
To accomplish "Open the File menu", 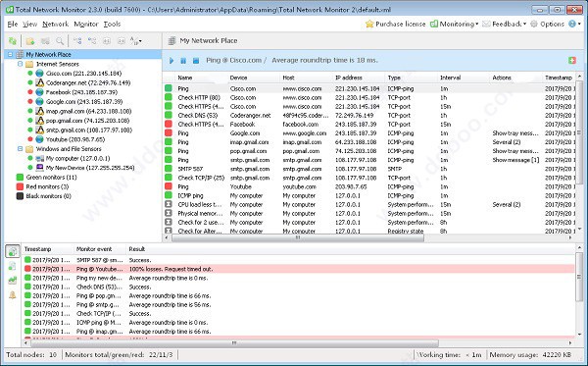I will [x=13, y=24].
